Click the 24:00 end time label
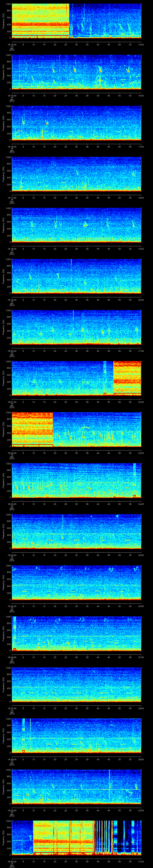This screenshot has width=153, height=868. 141,504
